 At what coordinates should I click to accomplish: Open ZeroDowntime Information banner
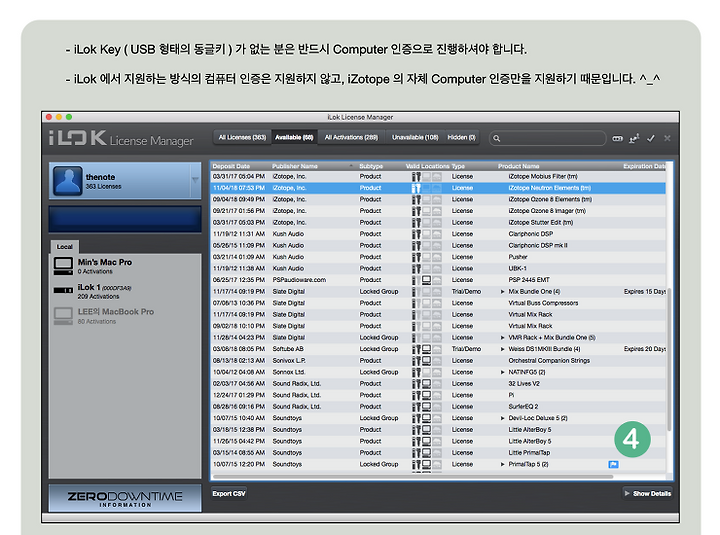125,498
